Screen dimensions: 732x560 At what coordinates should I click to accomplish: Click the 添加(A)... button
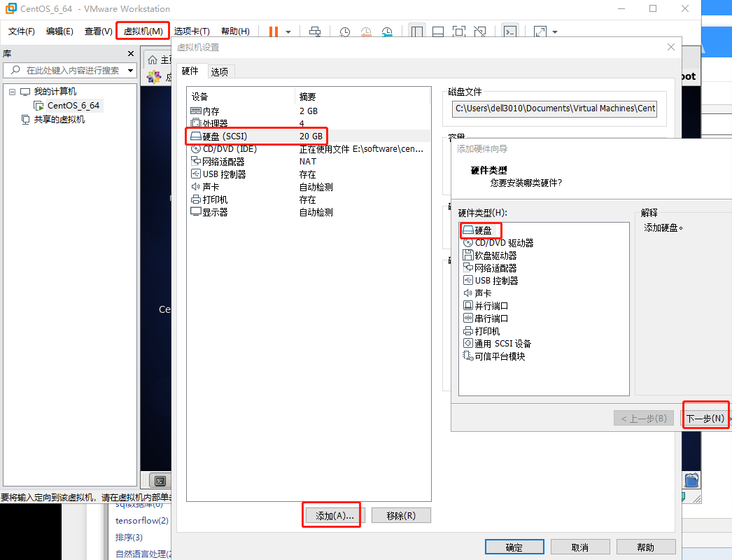[x=335, y=516]
